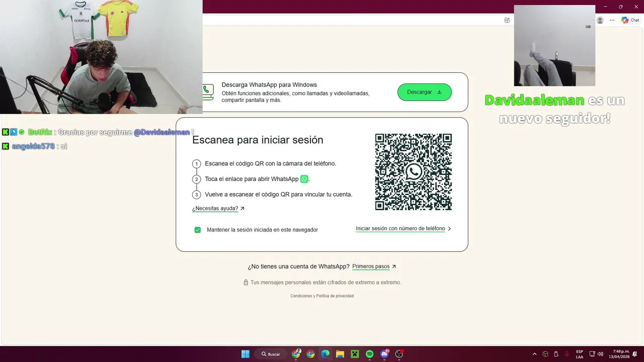Click the padlock icon beside encryption notice
The image size is (644, 362).
[x=246, y=283]
